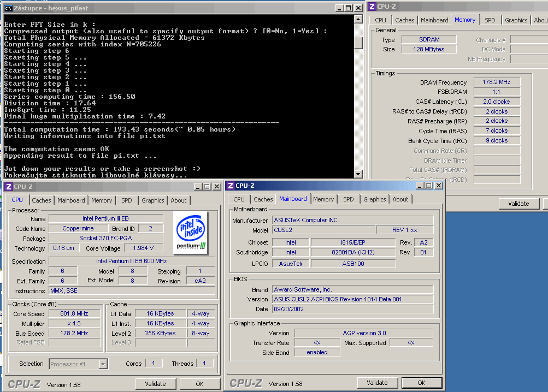Viewport: 548px width, 392px height.
Task: Maximize the hexus_pifast console window
Action: [x=349, y=8]
